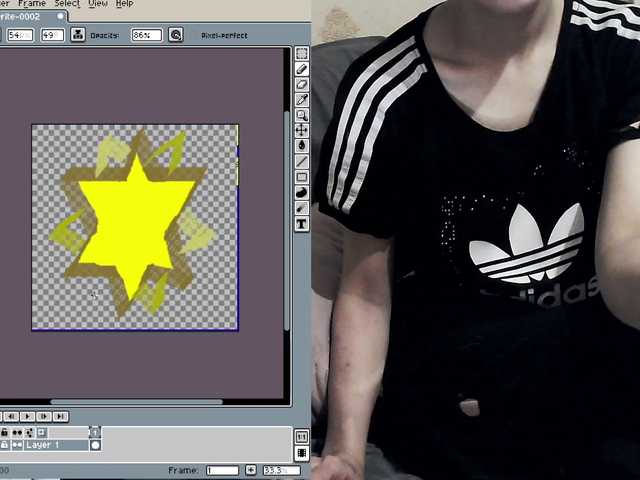Select the Pencil tool
Image resolution: width=640 pixels, height=480 pixels.
pos(302,69)
